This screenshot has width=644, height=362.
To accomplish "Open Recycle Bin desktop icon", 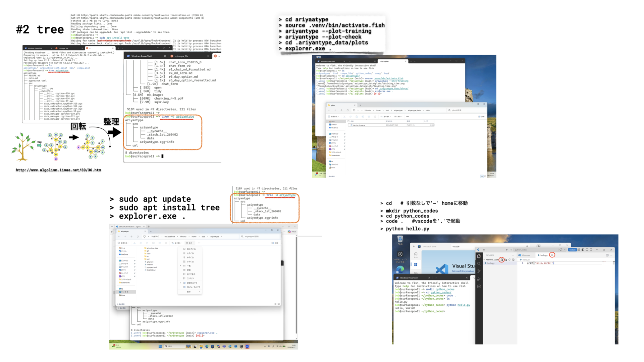I will click(x=400, y=239).
